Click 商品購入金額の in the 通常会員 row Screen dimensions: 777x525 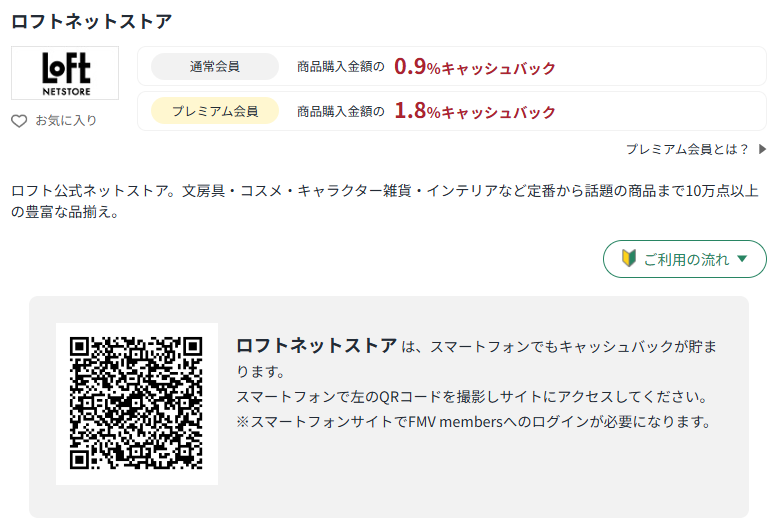pos(340,67)
